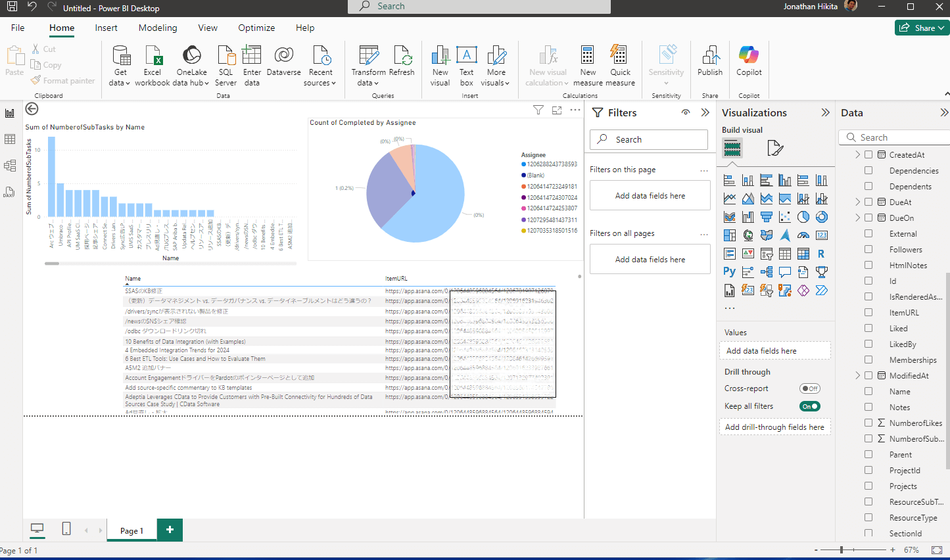This screenshot has height=560, width=950.
Task: Turn on the Cross-report toggle
Action: coord(809,388)
